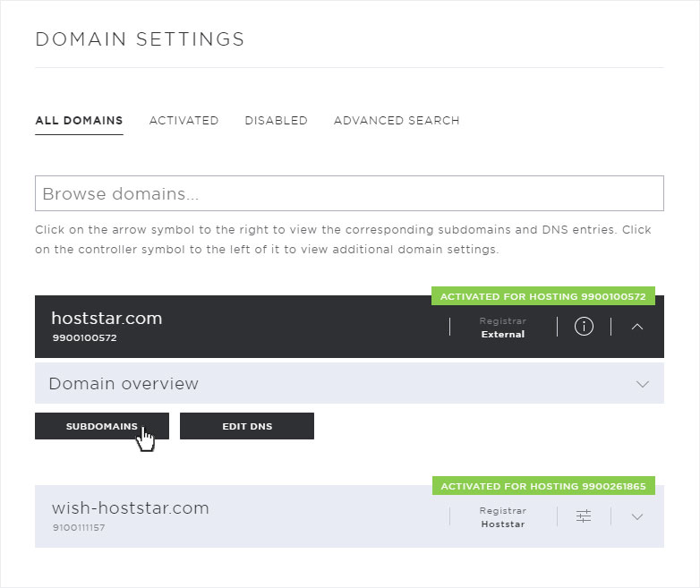Click the Registrar Hoststar label
This screenshot has height=588, width=700.
pos(503,517)
